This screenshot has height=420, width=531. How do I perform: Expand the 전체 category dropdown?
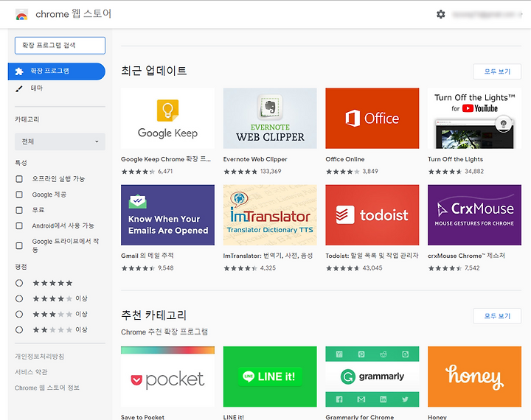pyautogui.click(x=60, y=141)
